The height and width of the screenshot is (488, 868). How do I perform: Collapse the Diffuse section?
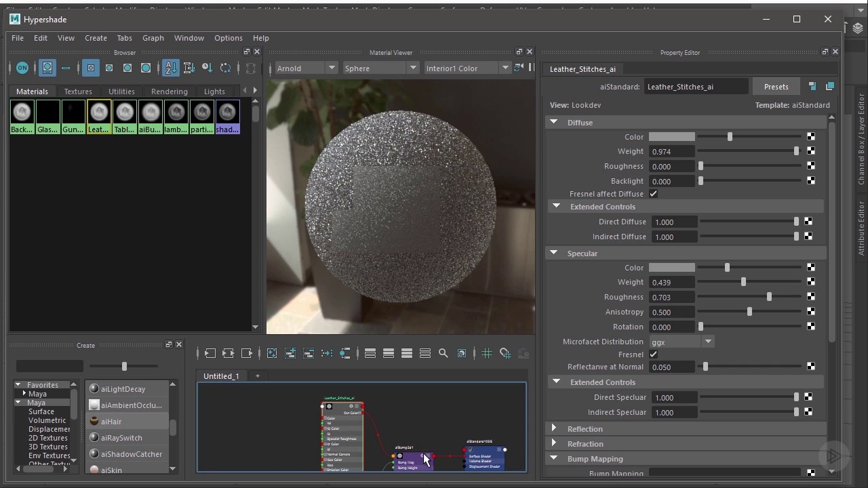(x=554, y=123)
